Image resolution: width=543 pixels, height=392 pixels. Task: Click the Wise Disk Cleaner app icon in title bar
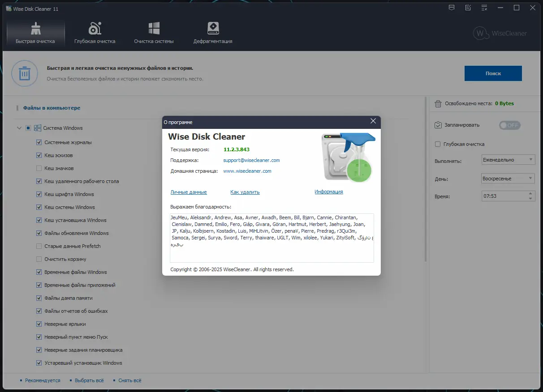click(x=9, y=9)
